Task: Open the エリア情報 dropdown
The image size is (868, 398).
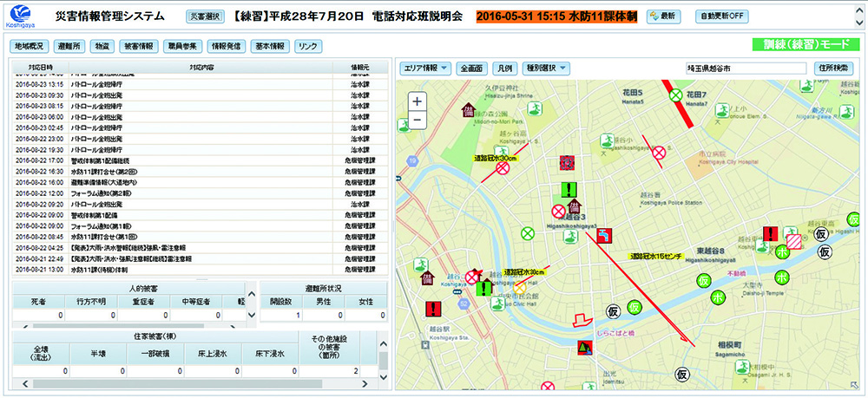Action: 424,68
